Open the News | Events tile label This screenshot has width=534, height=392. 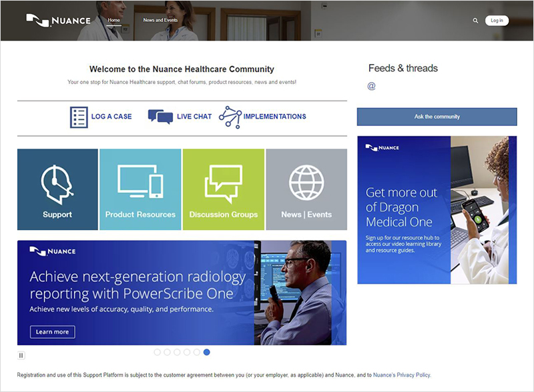306,215
